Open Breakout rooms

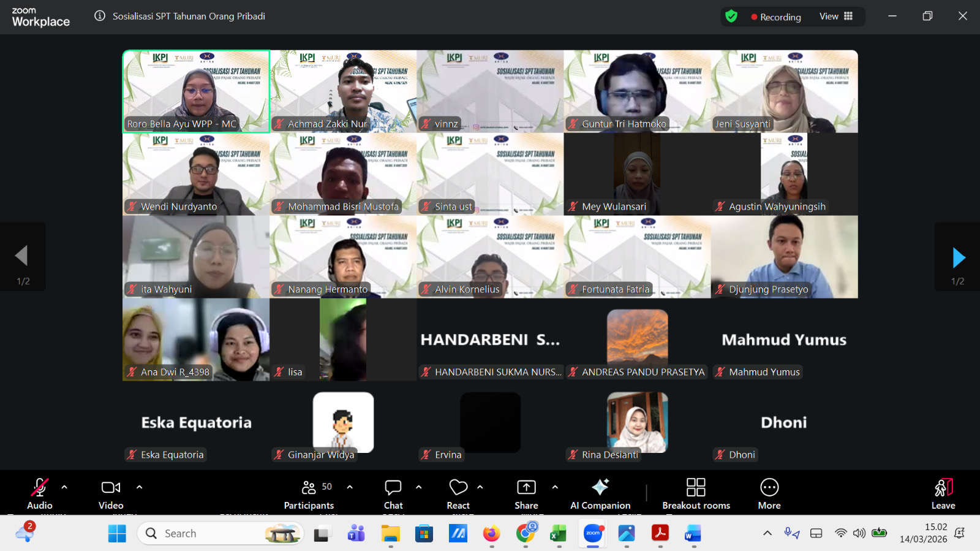(696, 493)
